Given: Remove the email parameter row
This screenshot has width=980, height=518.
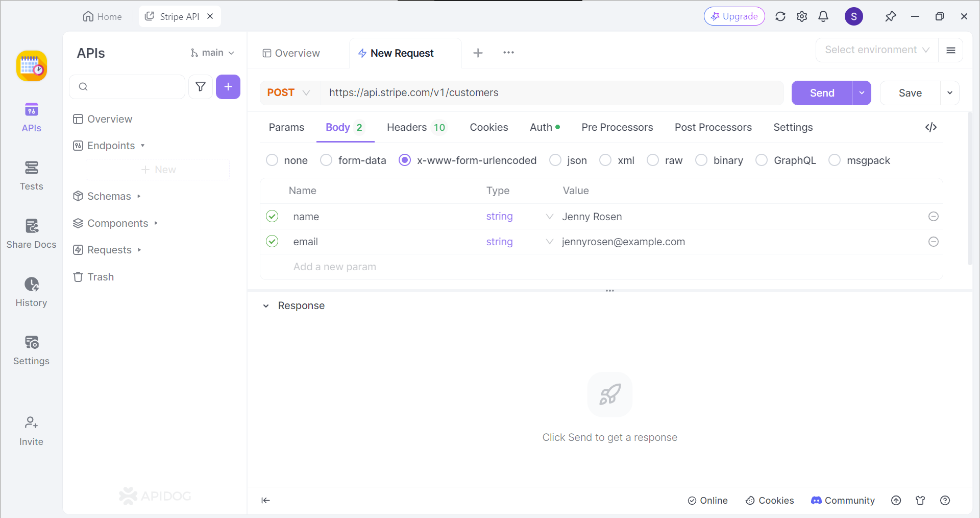Looking at the screenshot, I should (934, 242).
